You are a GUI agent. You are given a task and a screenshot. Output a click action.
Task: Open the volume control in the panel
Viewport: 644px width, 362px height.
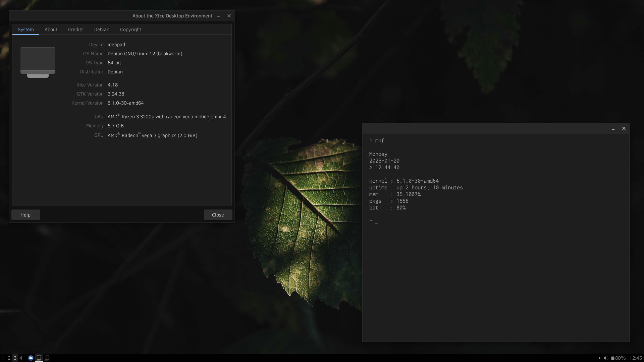pyautogui.click(x=606, y=358)
